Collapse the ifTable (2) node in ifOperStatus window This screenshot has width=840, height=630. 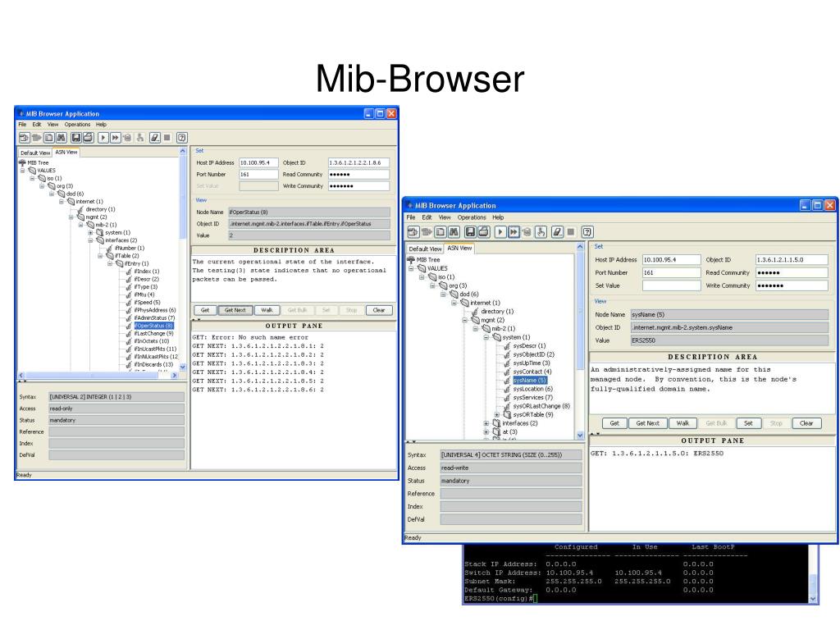(100, 256)
